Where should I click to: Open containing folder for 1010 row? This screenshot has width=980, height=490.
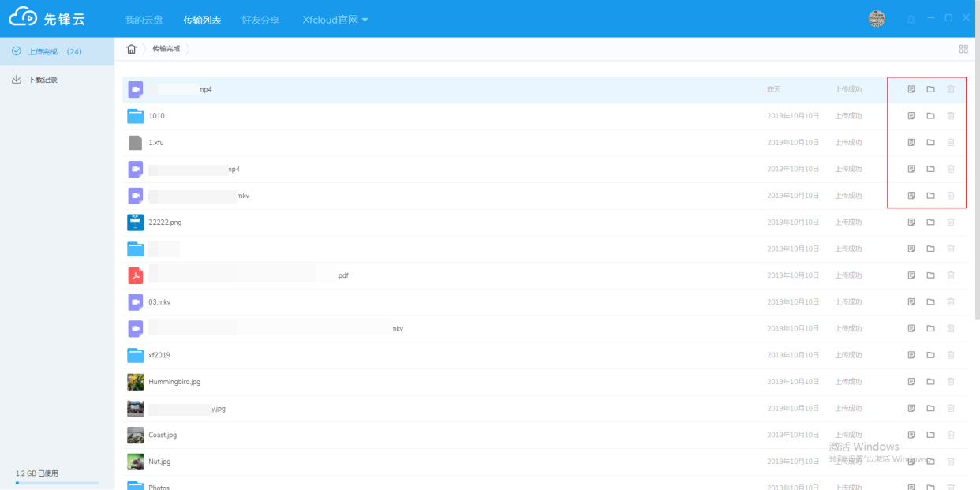(930, 116)
